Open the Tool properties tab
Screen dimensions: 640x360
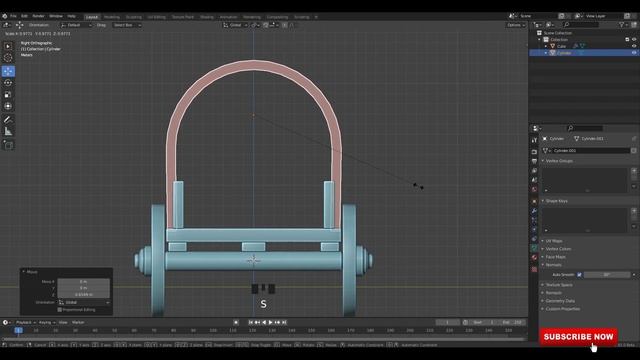pos(534,140)
